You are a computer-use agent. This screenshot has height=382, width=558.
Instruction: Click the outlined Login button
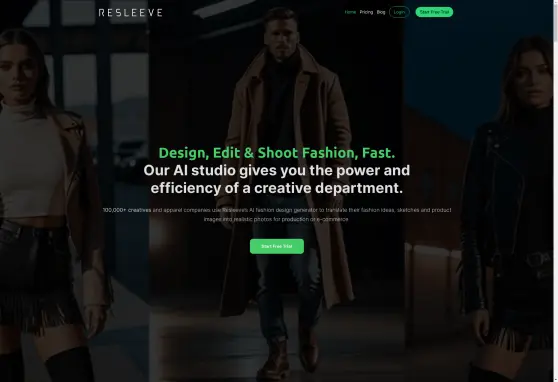point(399,12)
